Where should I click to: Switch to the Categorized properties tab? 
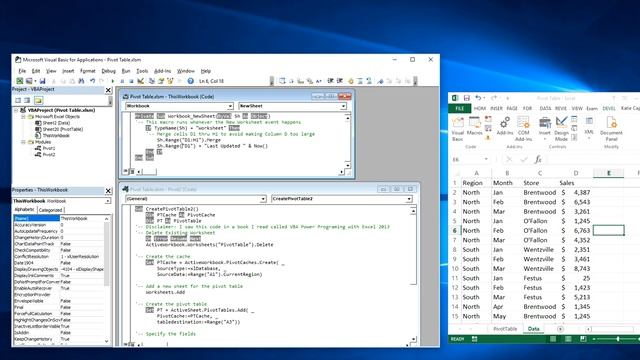click(50, 210)
